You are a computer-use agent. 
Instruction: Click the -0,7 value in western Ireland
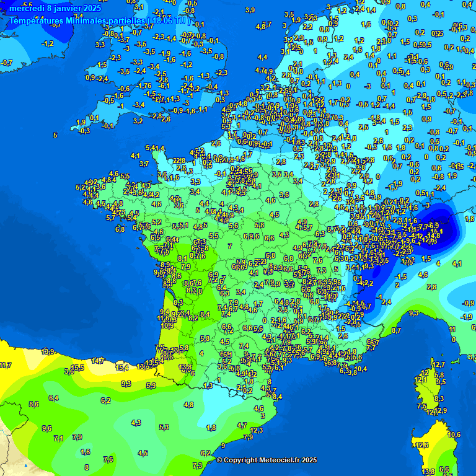(x=6, y=63)
